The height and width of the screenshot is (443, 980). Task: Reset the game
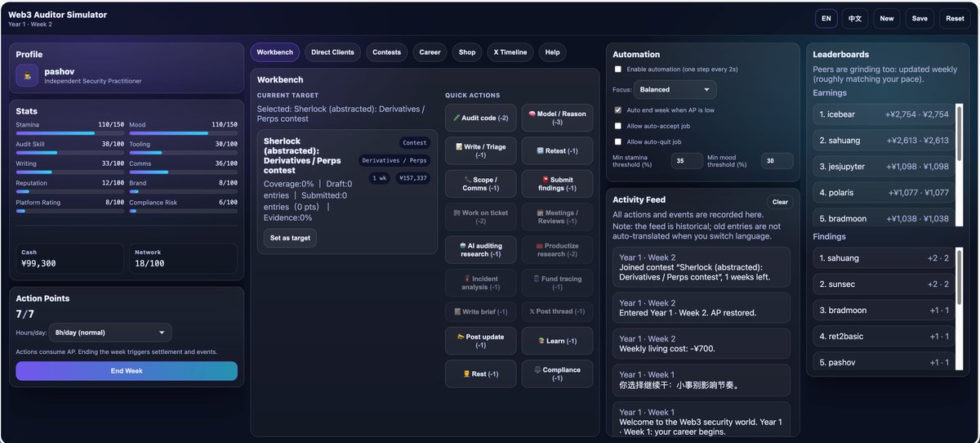[955, 18]
